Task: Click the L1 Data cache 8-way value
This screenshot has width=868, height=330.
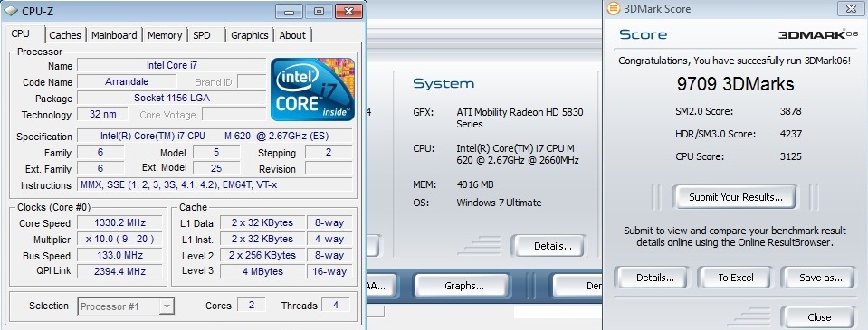Action: click(x=329, y=222)
